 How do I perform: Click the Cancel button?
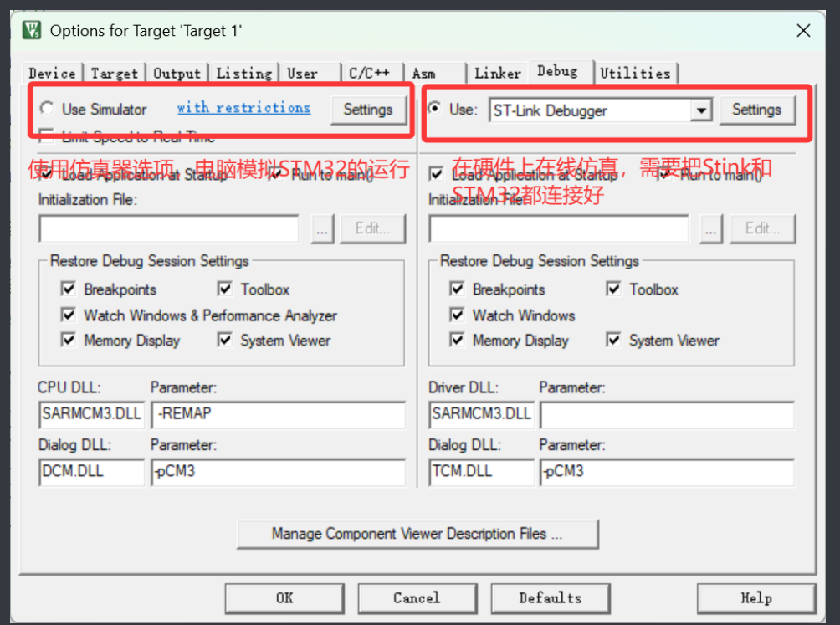(x=417, y=598)
